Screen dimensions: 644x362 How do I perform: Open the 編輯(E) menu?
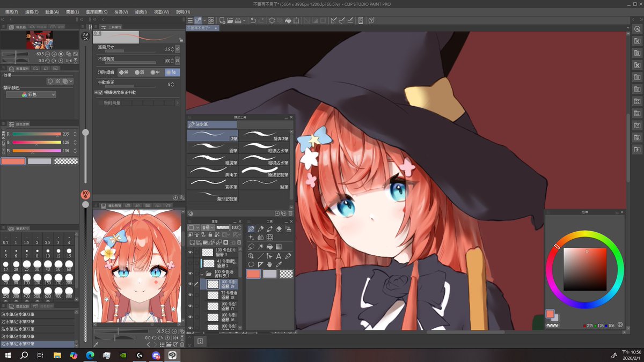32,12
